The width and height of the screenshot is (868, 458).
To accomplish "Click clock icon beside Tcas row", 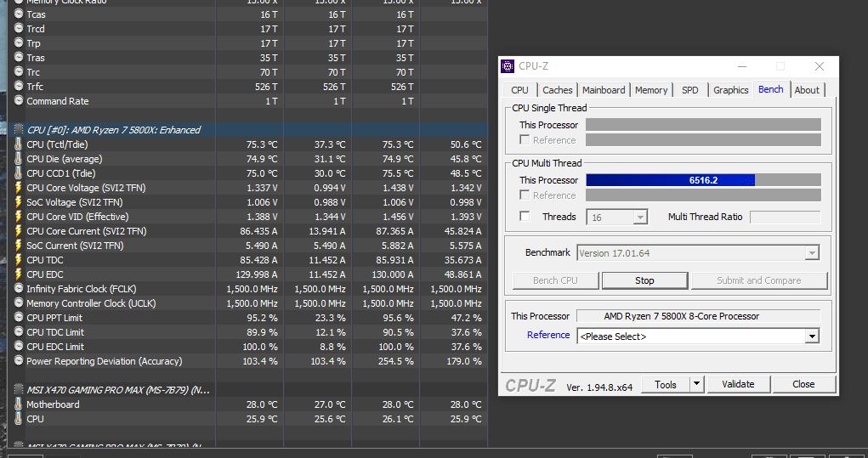I will [x=18, y=14].
